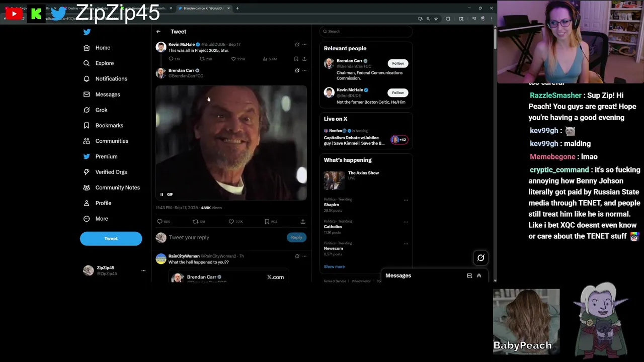The image size is (644, 362).
Task: Click Show more under trends
Action: 334,267
